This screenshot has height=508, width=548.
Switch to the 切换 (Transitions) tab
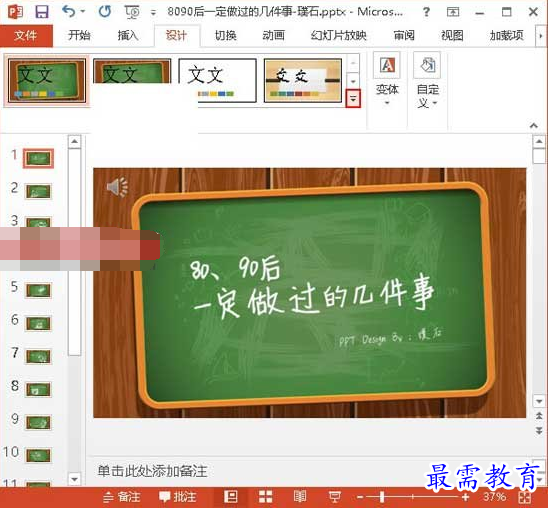pos(225,35)
